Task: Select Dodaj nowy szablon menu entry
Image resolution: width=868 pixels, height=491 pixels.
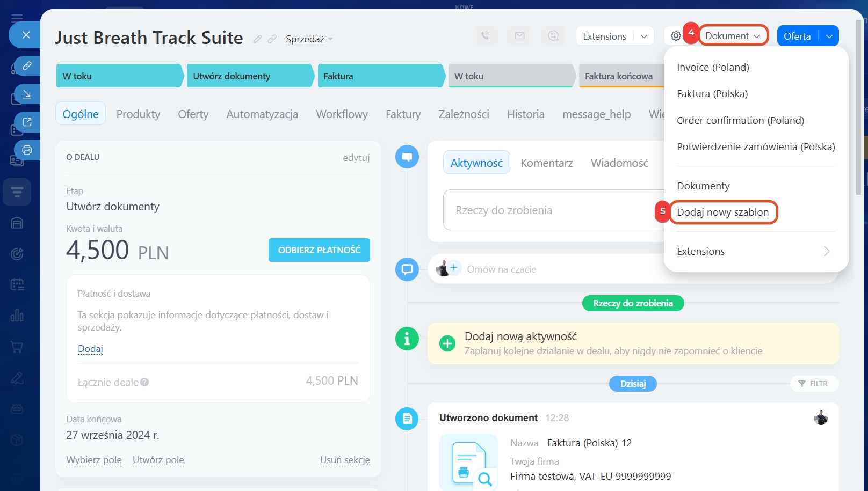Action: point(722,212)
